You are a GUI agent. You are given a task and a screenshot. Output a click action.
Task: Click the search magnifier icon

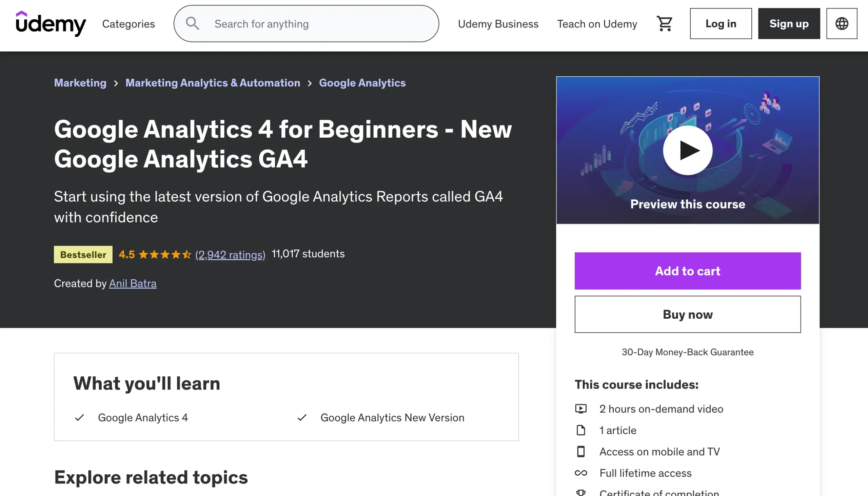193,24
